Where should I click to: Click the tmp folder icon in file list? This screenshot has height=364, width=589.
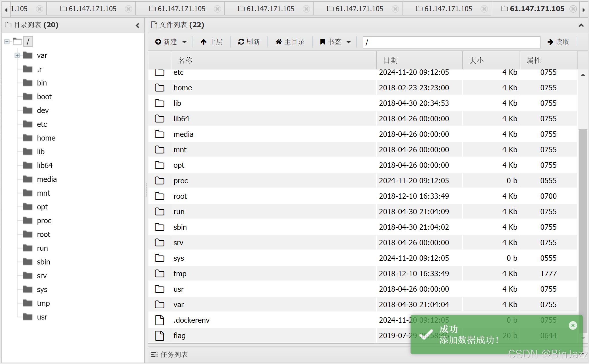click(x=160, y=274)
